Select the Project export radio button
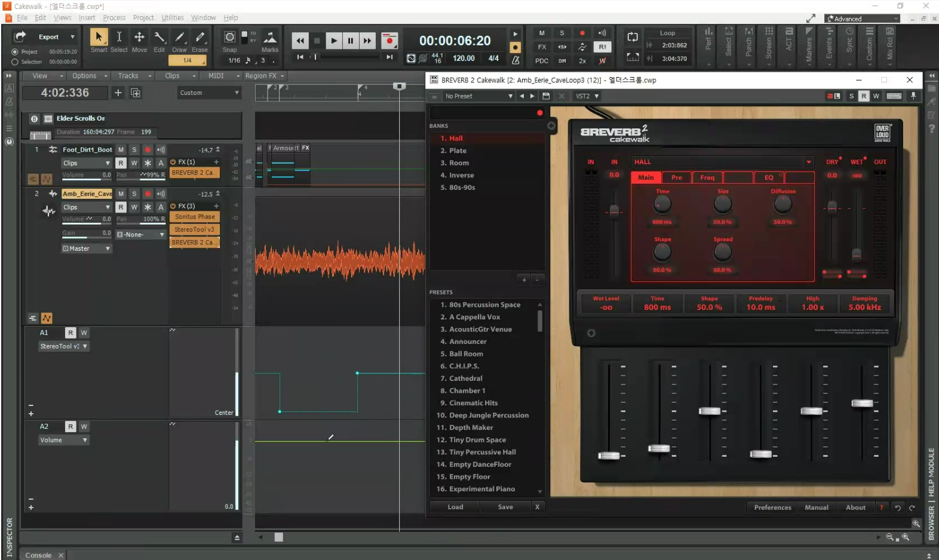This screenshot has height=560, width=939. coord(15,52)
